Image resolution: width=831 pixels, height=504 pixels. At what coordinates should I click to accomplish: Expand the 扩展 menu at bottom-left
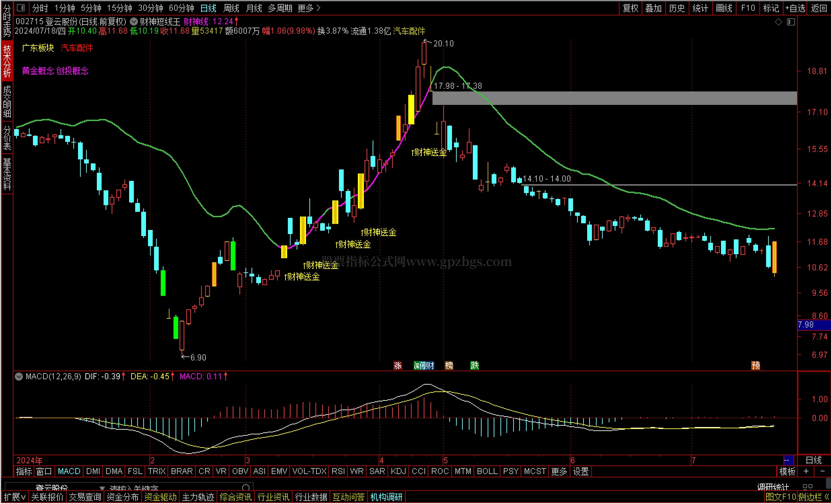coord(14,497)
